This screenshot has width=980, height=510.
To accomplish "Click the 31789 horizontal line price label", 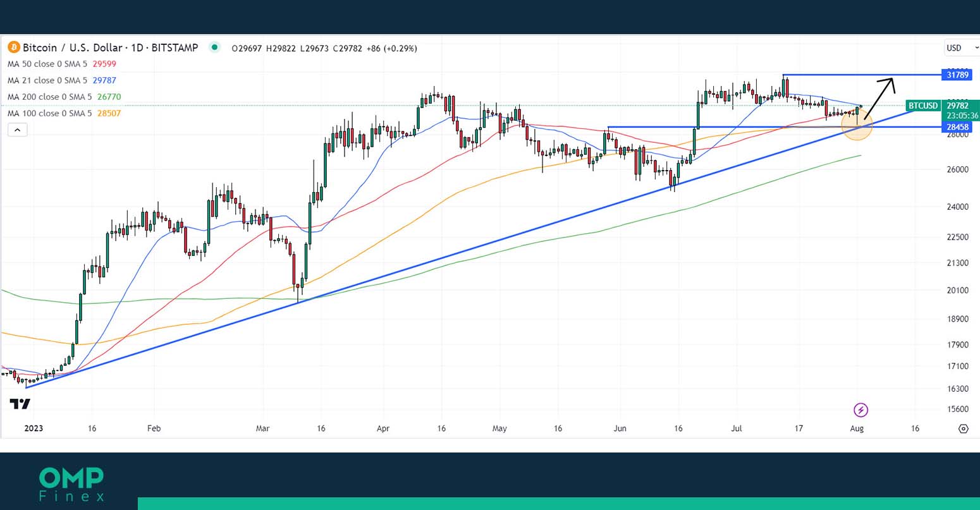I will click(957, 75).
